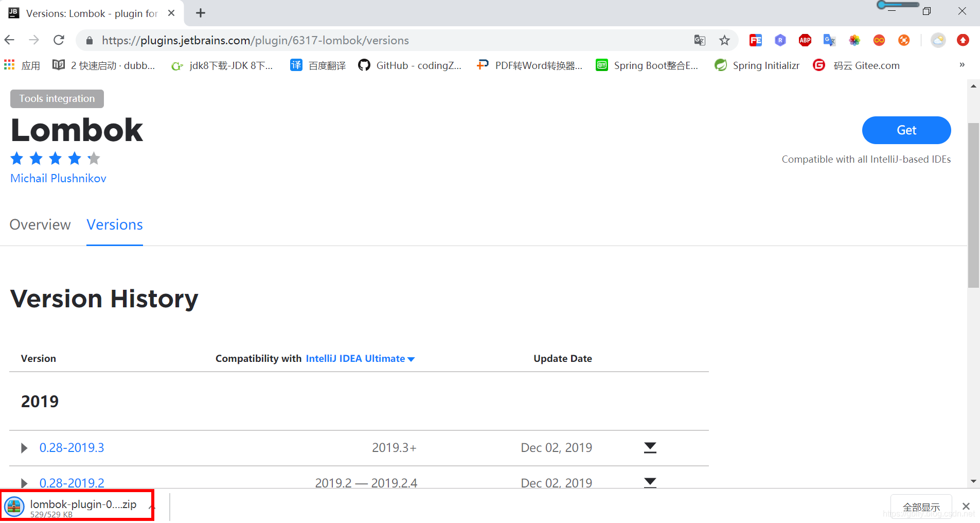Screen dimensions: 980x523
Task: Click the vertical page scrollbar thumb
Action: pyautogui.click(x=973, y=205)
